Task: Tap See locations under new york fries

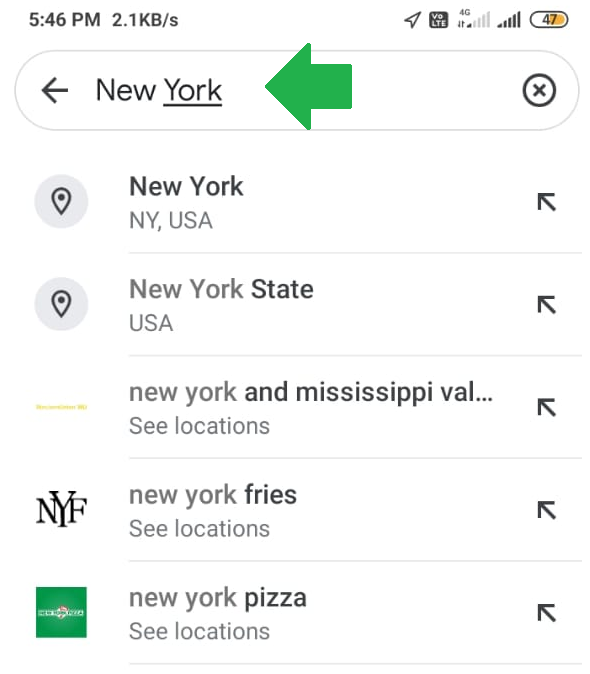Action: pos(199,529)
